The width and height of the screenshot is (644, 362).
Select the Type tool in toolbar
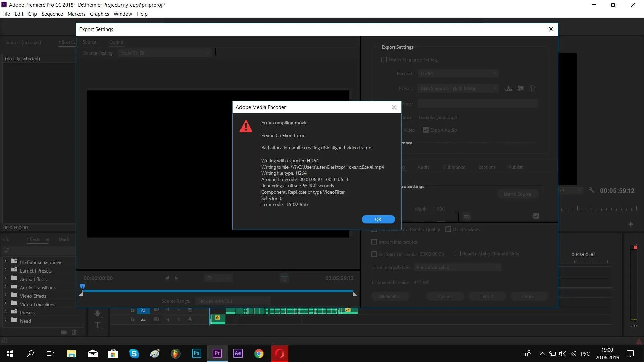coord(97,325)
